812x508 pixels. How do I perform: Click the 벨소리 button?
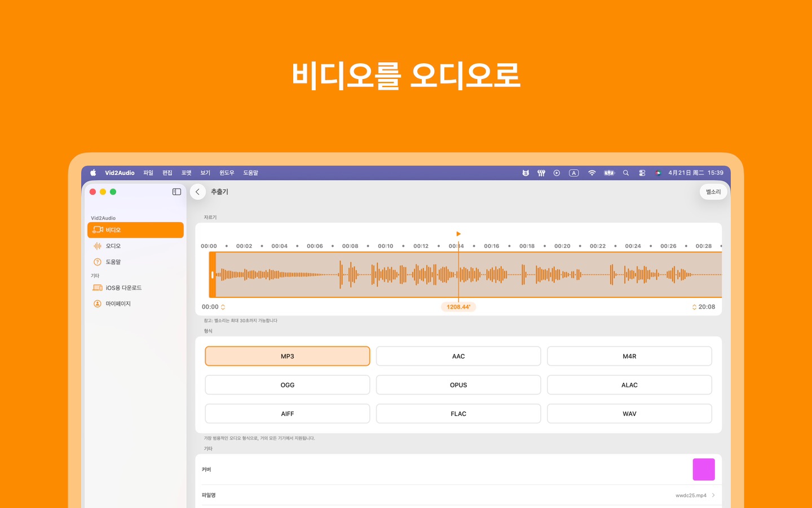coord(713,192)
